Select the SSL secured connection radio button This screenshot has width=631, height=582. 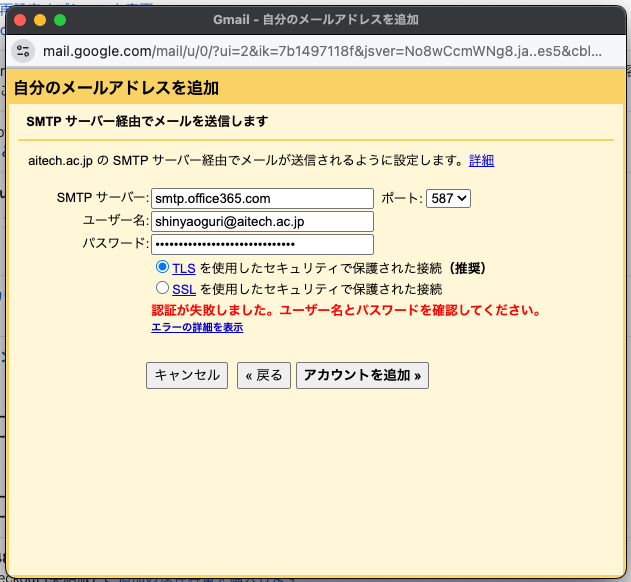click(x=162, y=288)
